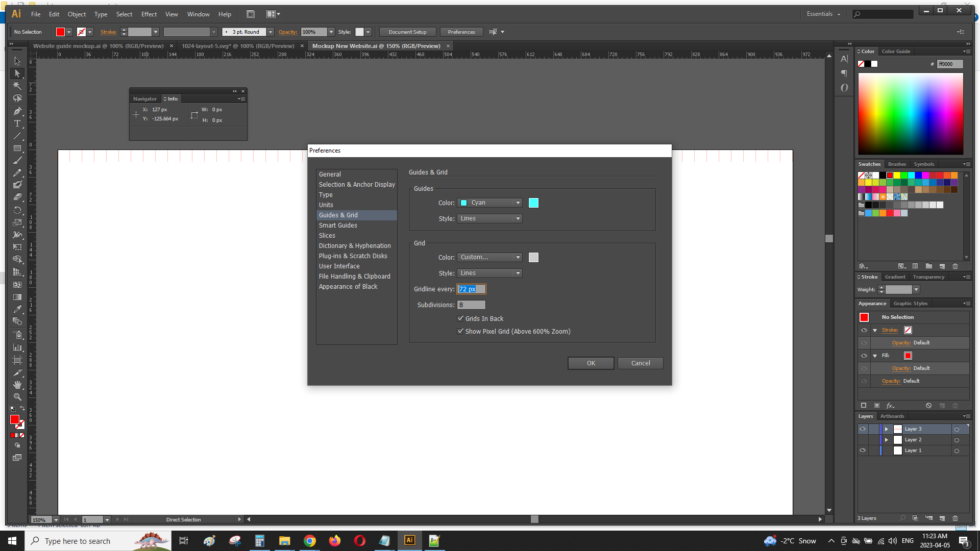
Task: Select the Rectangle tool
Action: (17, 148)
